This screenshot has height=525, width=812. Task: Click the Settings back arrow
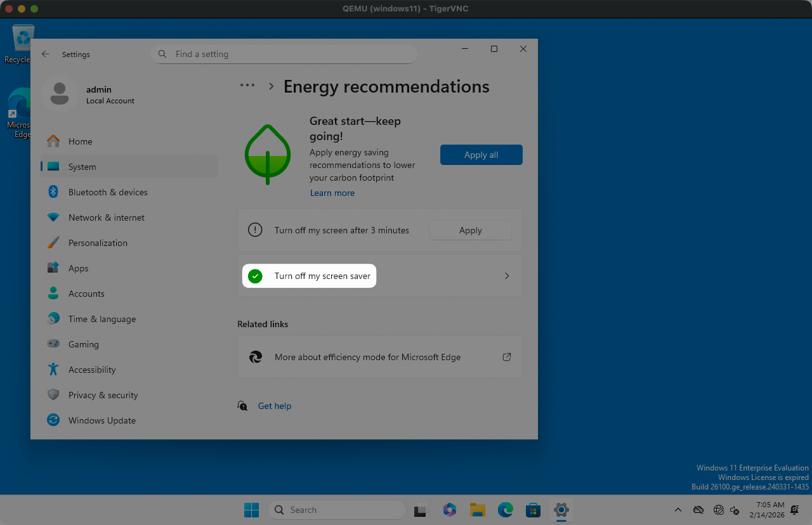pyautogui.click(x=46, y=55)
